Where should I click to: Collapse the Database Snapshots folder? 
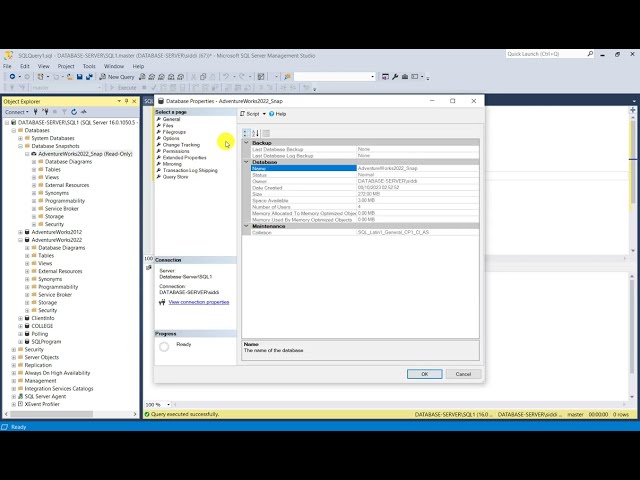20,146
